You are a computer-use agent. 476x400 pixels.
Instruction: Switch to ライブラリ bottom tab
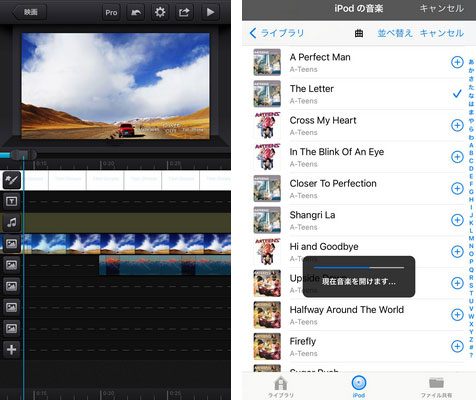tap(281, 387)
